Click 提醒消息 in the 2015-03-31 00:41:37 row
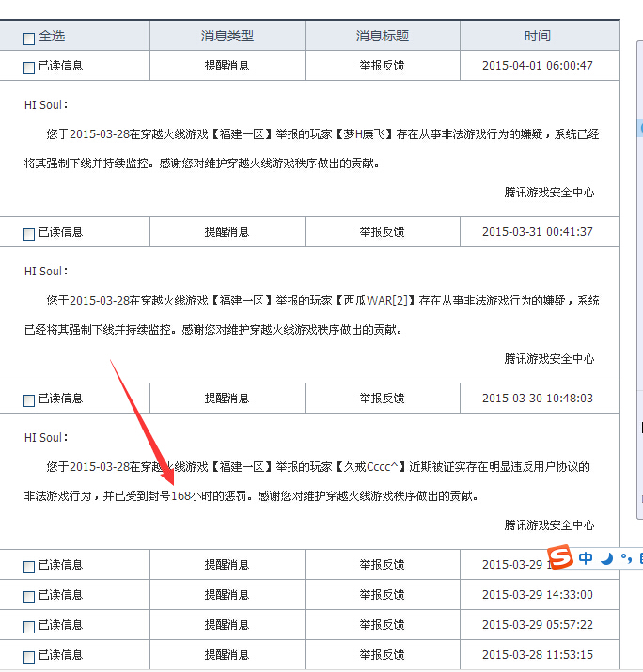 [227, 232]
